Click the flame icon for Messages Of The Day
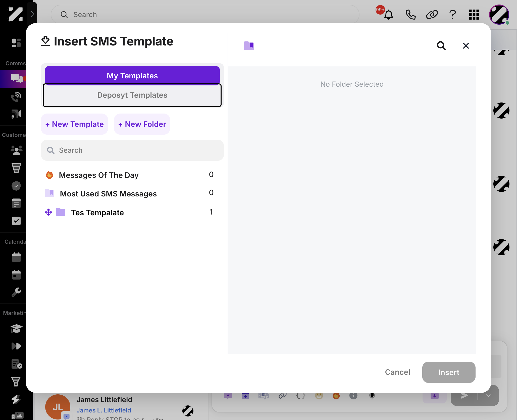517x420 pixels. click(49, 175)
